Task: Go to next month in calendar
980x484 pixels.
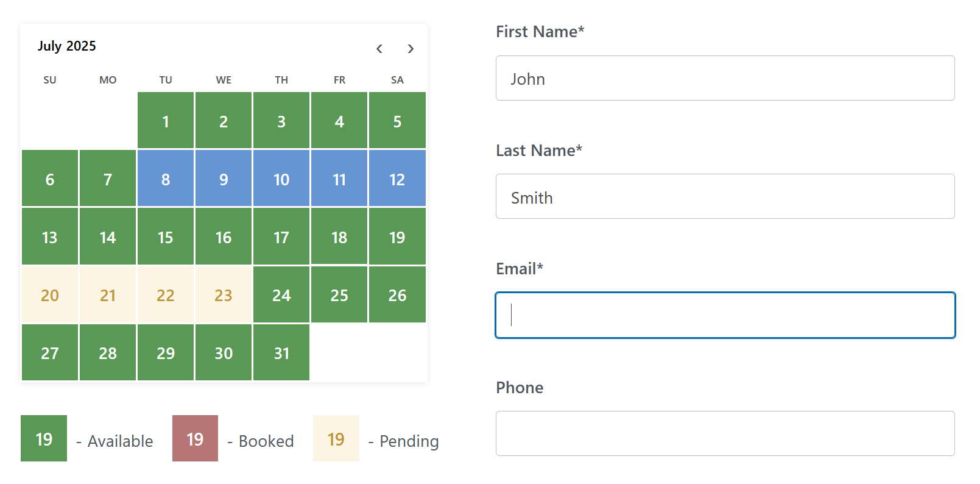Action: [x=411, y=49]
